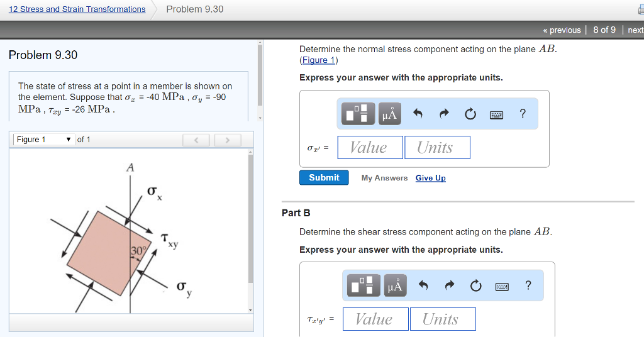Open templates palette in Part A toolbar
The height and width of the screenshot is (337, 644).
[x=358, y=114]
